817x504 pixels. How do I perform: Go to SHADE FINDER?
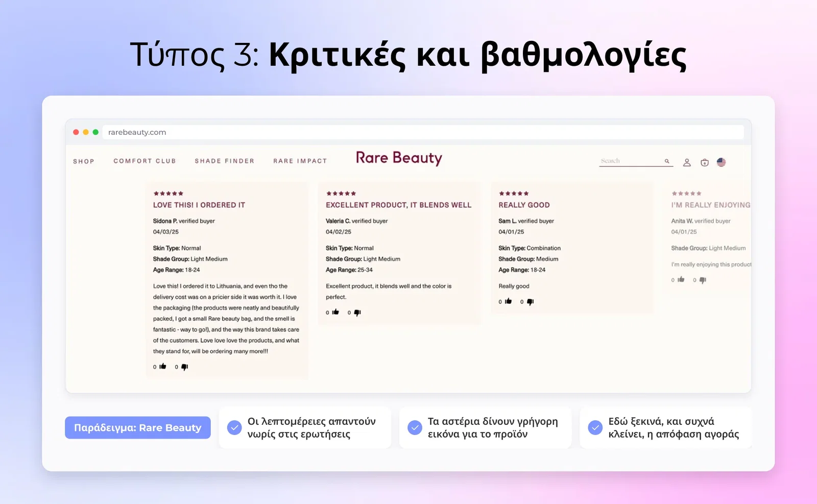pos(225,161)
